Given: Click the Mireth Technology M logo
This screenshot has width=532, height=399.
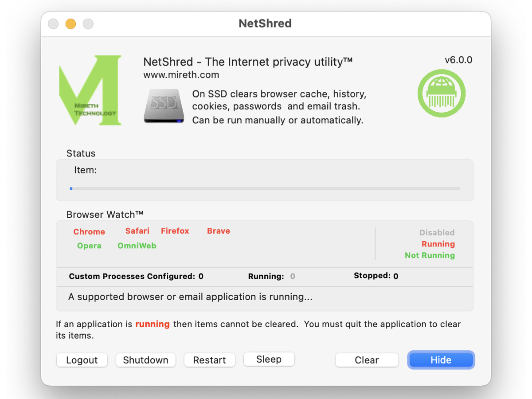Looking at the screenshot, I should click(x=90, y=90).
